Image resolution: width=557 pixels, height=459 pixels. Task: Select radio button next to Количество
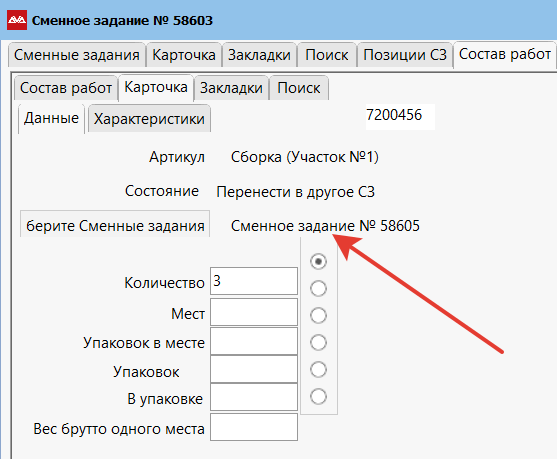(x=318, y=288)
